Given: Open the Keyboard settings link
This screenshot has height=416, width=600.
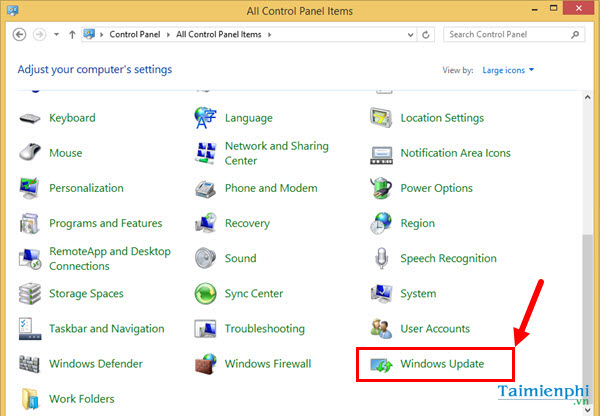Looking at the screenshot, I should pyautogui.click(x=72, y=118).
